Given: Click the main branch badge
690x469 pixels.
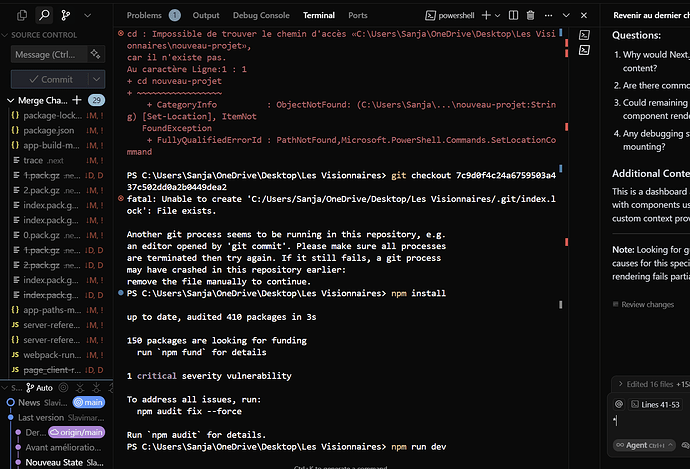Looking at the screenshot, I should [89, 402].
